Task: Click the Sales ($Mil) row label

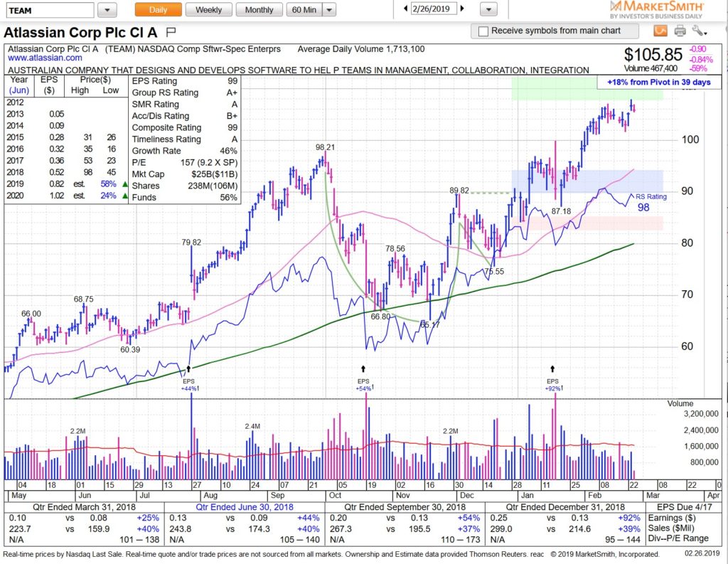Action: coord(672,528)
